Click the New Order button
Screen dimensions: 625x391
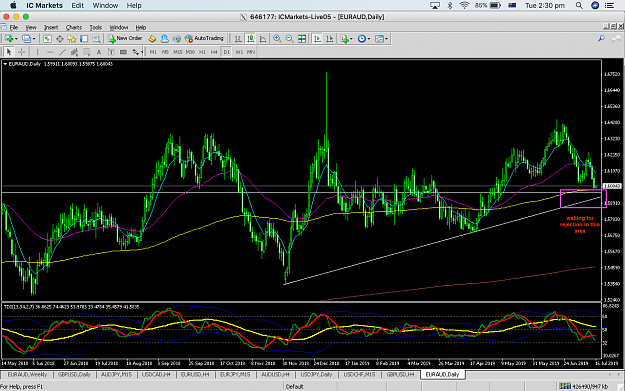pyautogui.click(x=125, y=38)
